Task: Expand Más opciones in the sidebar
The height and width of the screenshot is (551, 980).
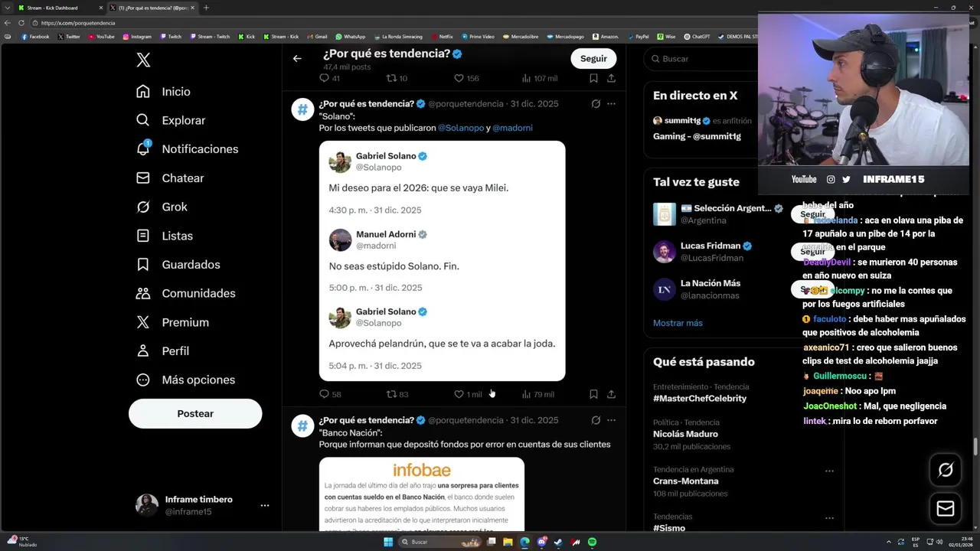Action: [x=185, y=380]
